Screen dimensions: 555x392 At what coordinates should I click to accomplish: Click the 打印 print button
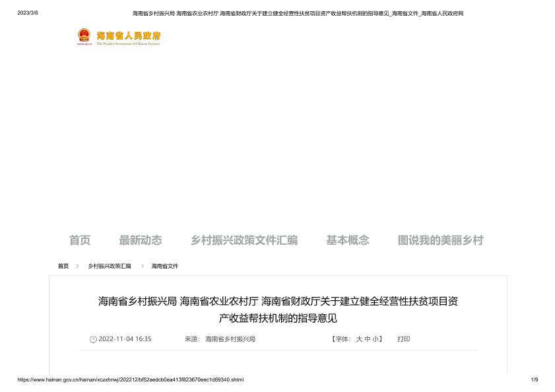[x=403, y=339]
